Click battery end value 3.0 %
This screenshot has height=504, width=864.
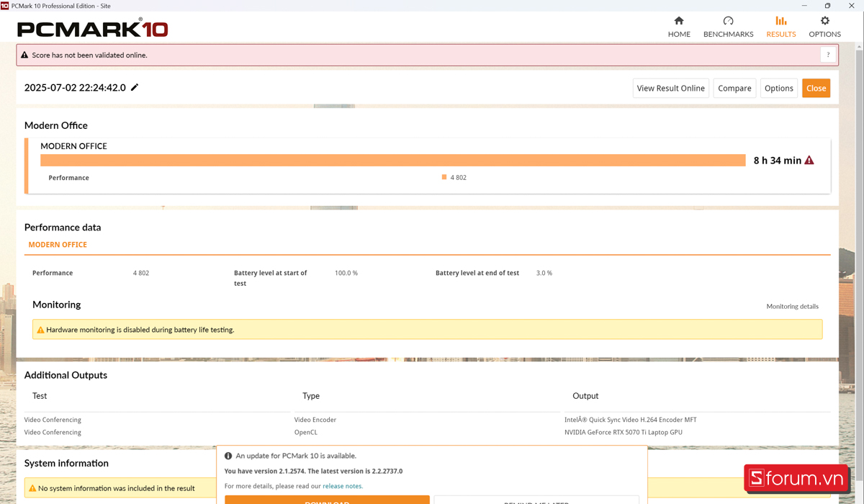544,273
